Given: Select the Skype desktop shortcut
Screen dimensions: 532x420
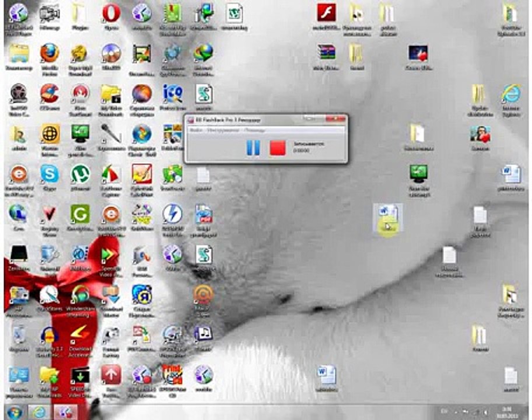Looking at the screenshot, I should tap(50, 174).
